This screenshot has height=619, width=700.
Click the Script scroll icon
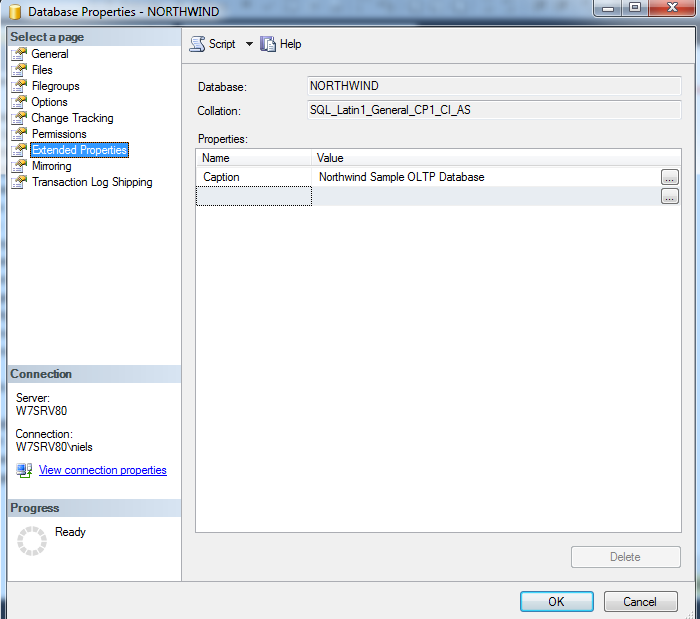(x=197, y=44)
